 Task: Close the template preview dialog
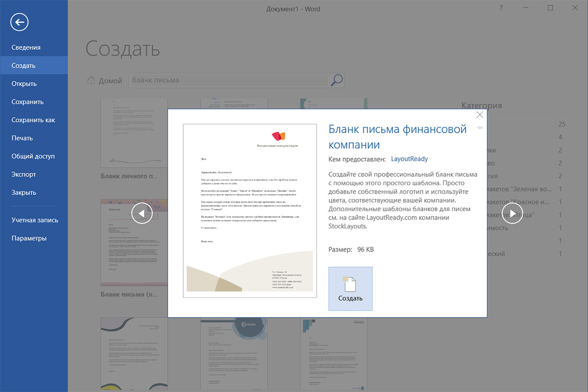(479, 115)
